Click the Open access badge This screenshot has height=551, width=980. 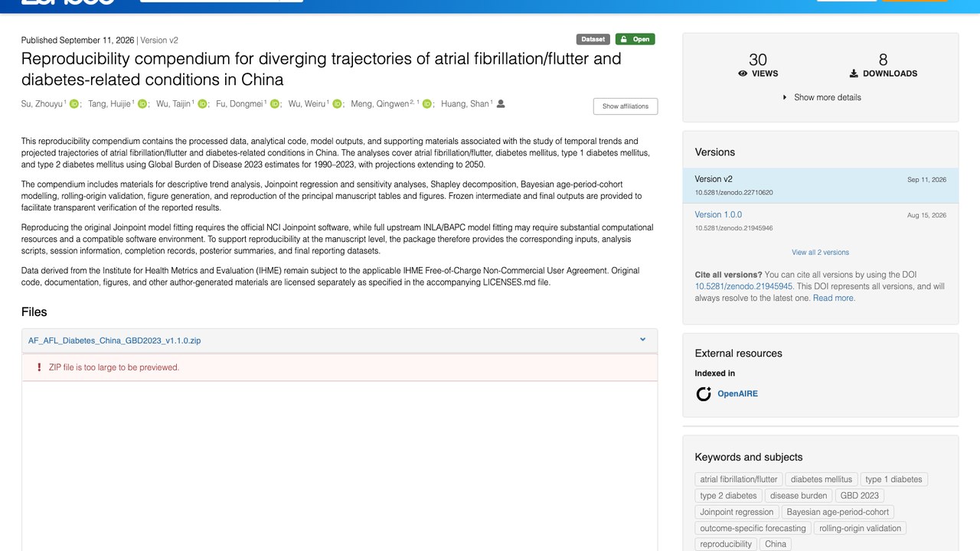[635, 39]
